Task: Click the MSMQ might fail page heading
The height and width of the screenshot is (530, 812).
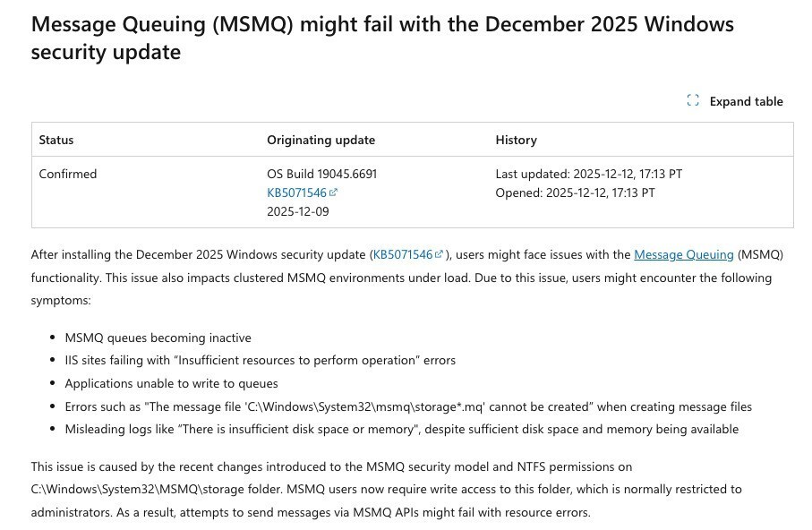Action: [x=382, y=38]
